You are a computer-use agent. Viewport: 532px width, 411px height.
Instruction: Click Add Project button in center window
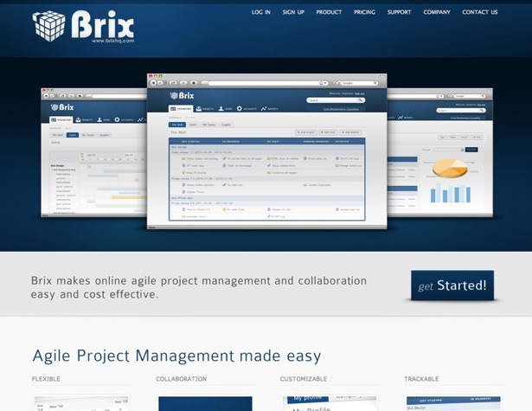306,132
